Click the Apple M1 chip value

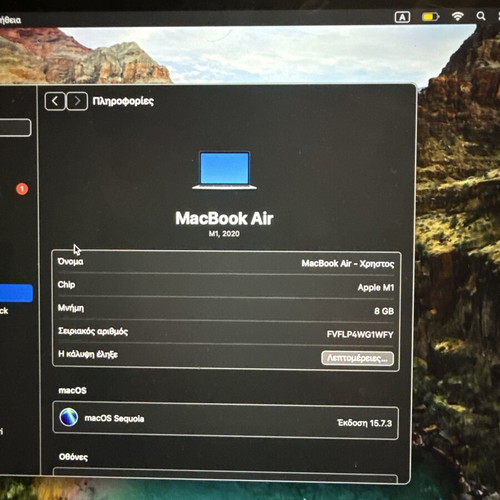point(376,287)
